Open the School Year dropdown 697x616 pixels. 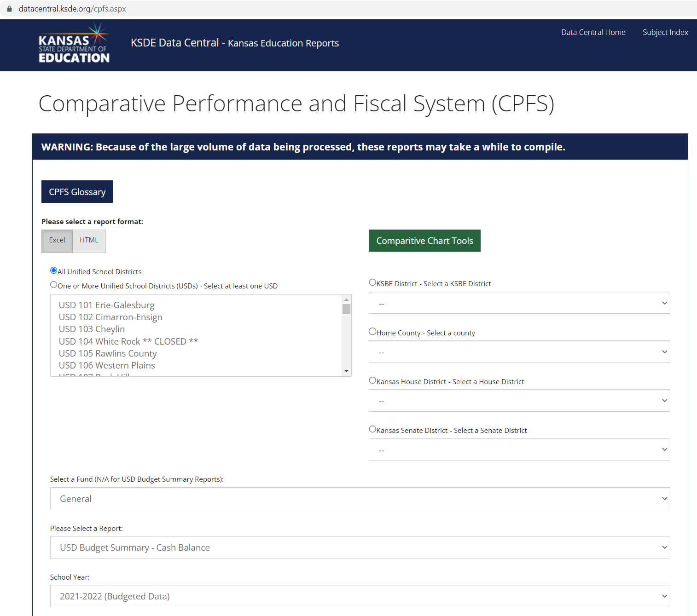(x=360, y=596)
